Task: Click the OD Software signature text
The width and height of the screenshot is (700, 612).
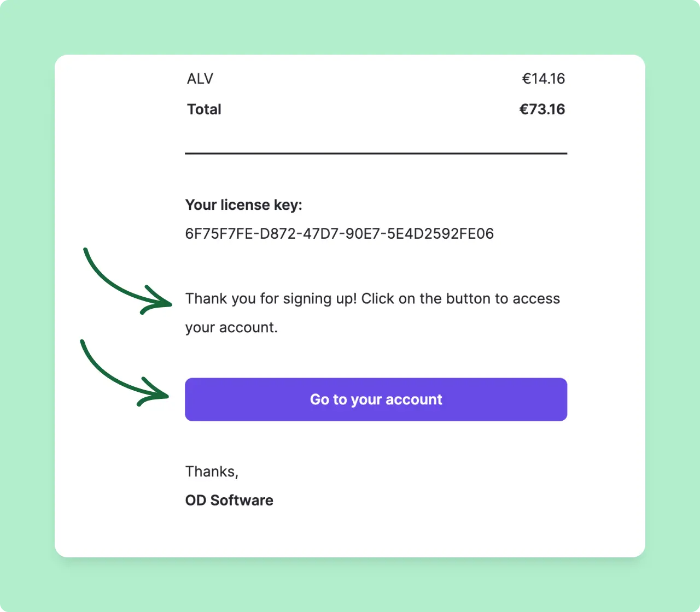Action: click(x=229, y=500)
